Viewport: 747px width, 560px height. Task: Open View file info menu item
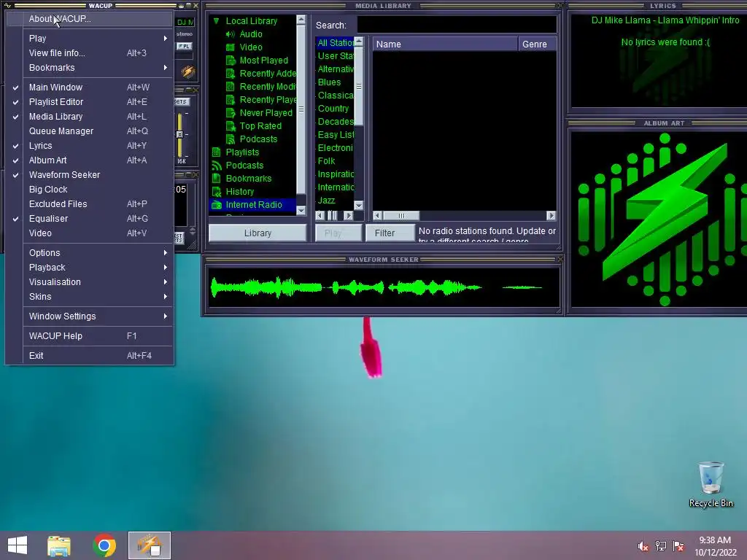coord(90,52)
